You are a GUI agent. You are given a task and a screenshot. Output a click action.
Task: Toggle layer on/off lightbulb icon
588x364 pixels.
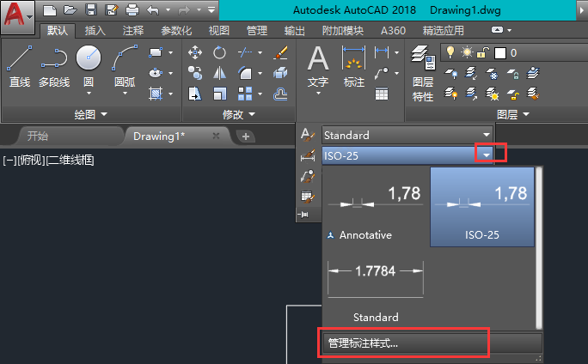pyautogui.click(x=450, y=52)
